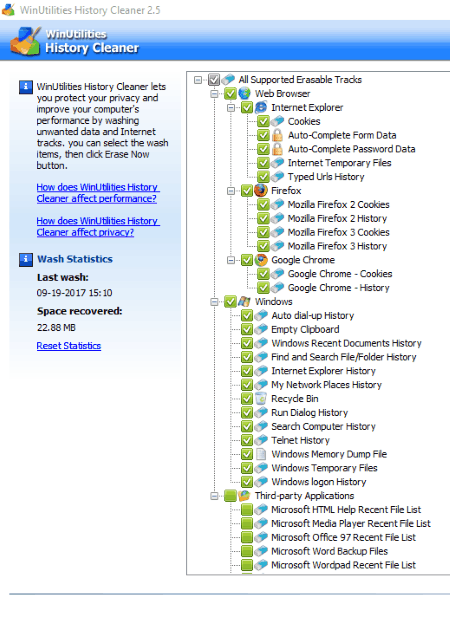The width and height of the screenshot is (450, 631).
Task: Click the eraser icon beside Cookies
Action: pyautogui.click(x=277, y=121)
